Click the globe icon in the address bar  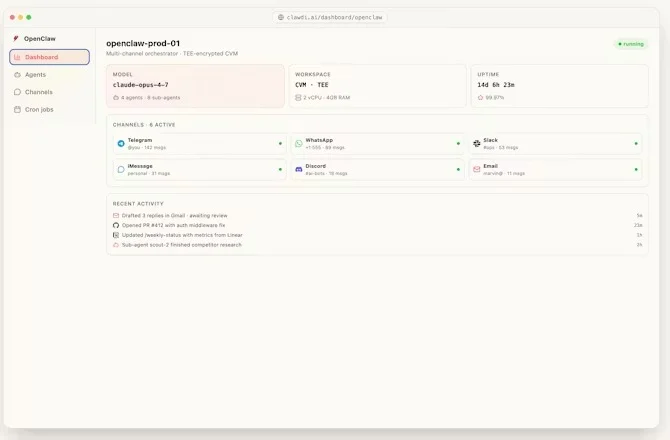[x=281, y=18]
